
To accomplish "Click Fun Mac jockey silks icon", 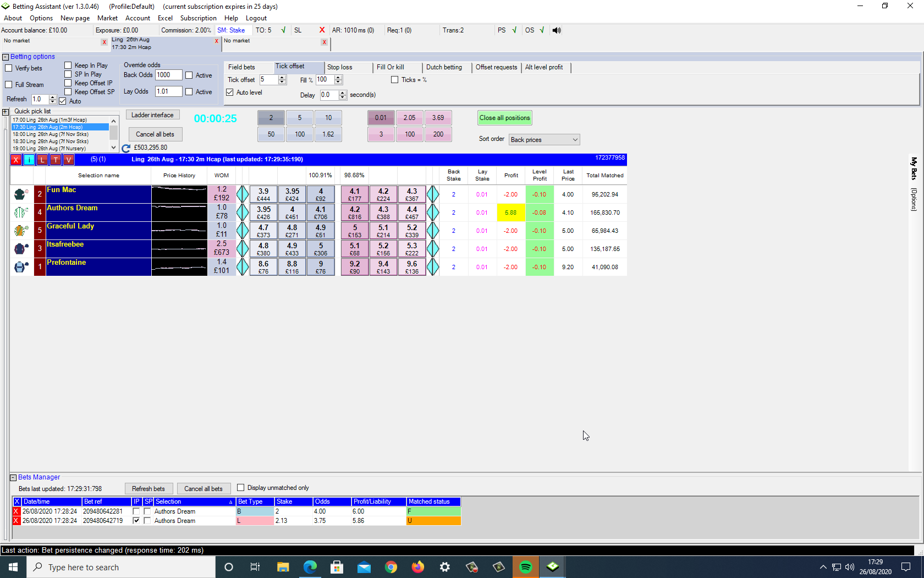I will [21, 194].
